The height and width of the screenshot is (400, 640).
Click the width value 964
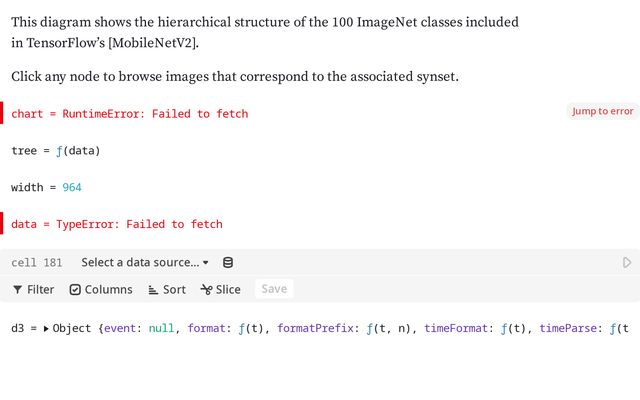[x=72, y=187]
